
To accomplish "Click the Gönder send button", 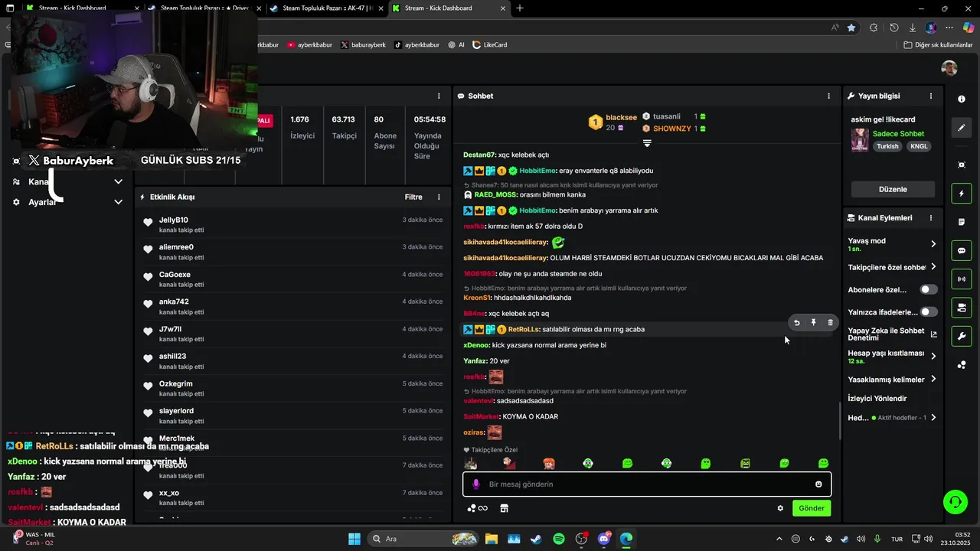I will point(812,508).
